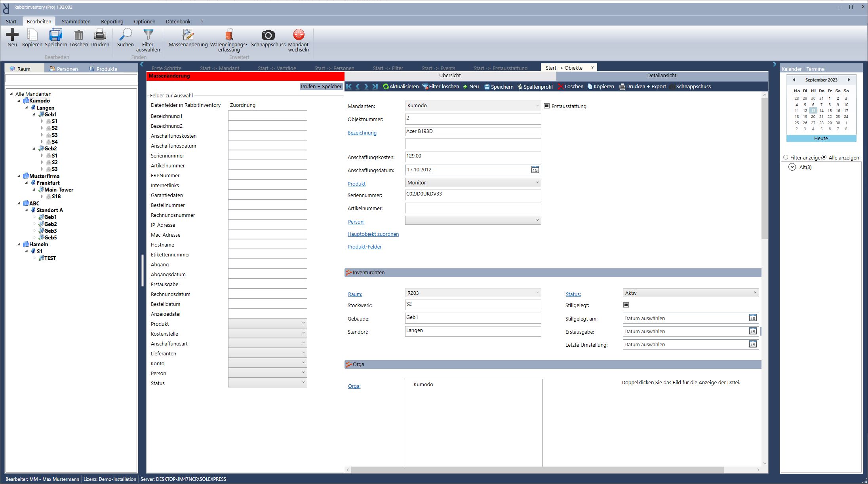The width and height of the screenshot is (868, 484).
Task: Open the Wareneingangserfassung tool
Action: coord(229,36)
